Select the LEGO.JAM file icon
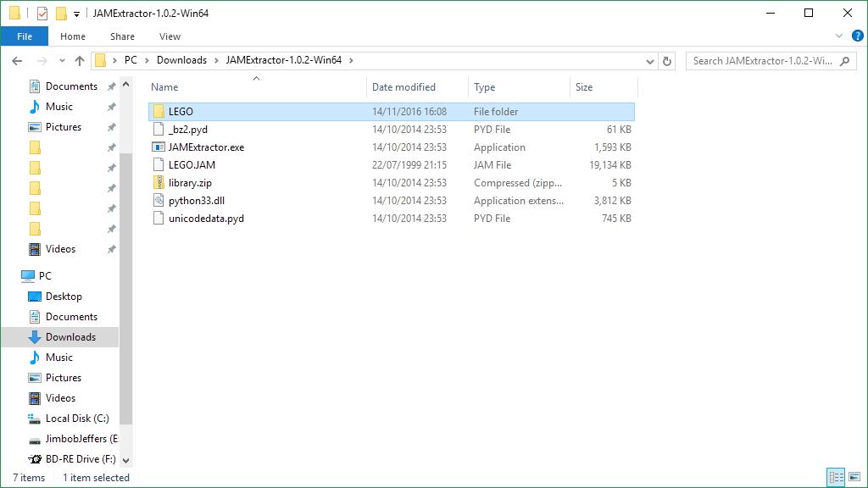The image size is (868, 488). tap(159, 164)
